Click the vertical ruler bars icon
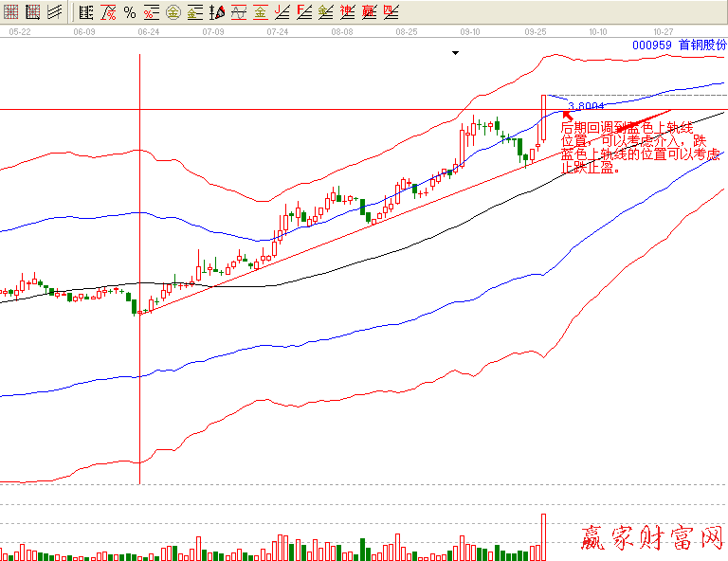 click(86, 12)
